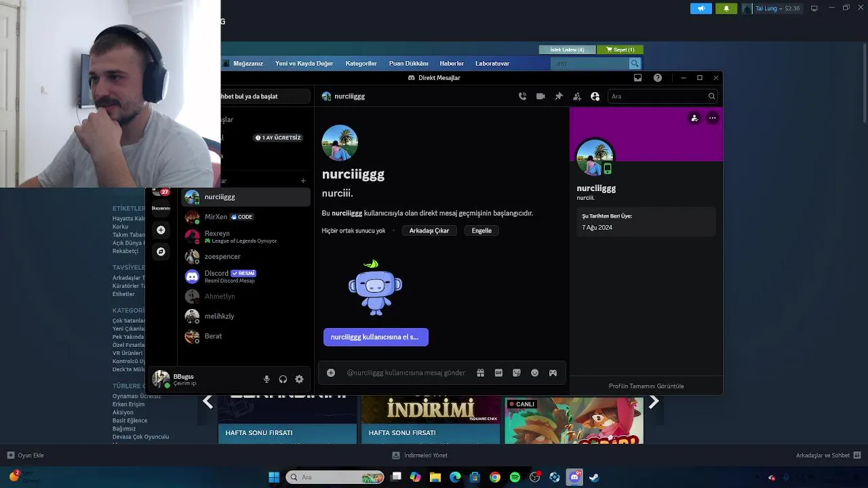The width and height of the screenshot is (868, 488).
Task: Open pinned messages in Discord chat
Action: (559, 96)
